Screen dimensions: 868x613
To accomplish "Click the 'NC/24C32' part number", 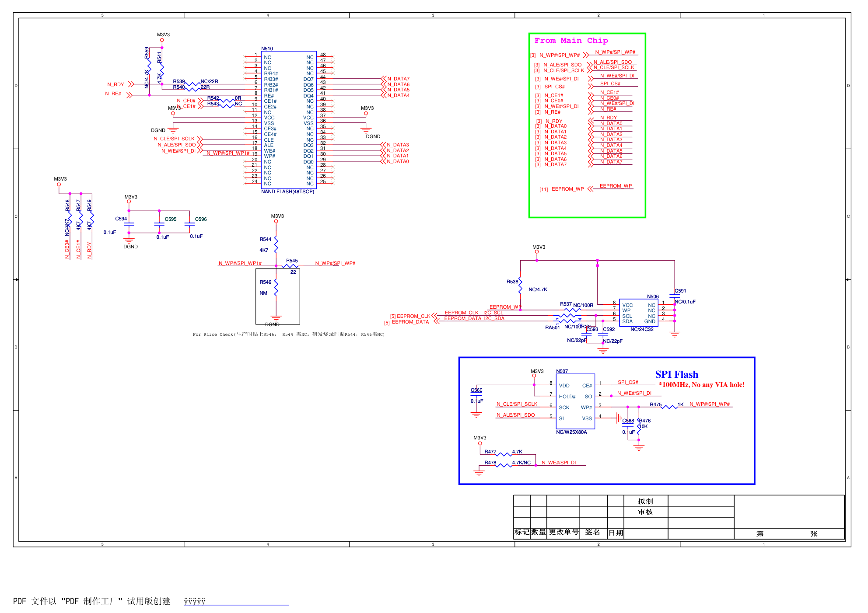I will click(642, 329).
